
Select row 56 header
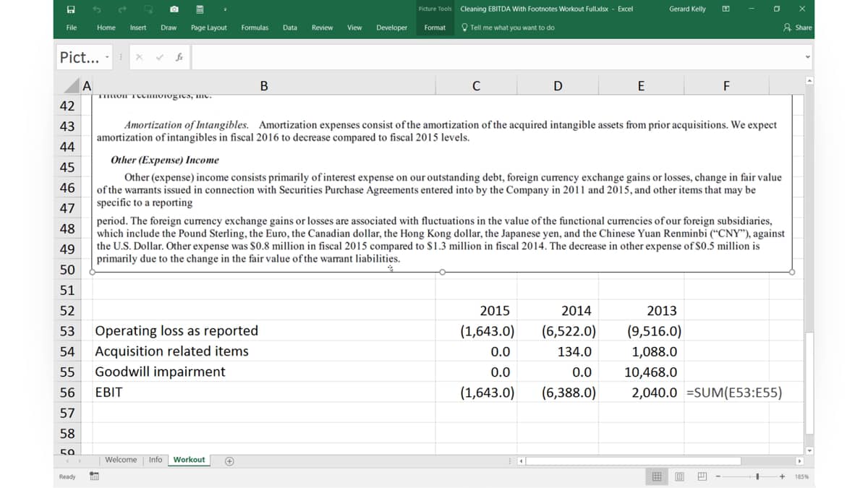click(67, 393)
